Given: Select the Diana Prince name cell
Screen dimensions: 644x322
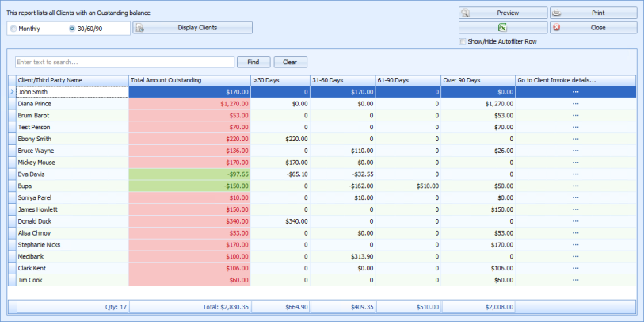Looking at the screenshot, I should pyautogui.click(x=72, y=104).
